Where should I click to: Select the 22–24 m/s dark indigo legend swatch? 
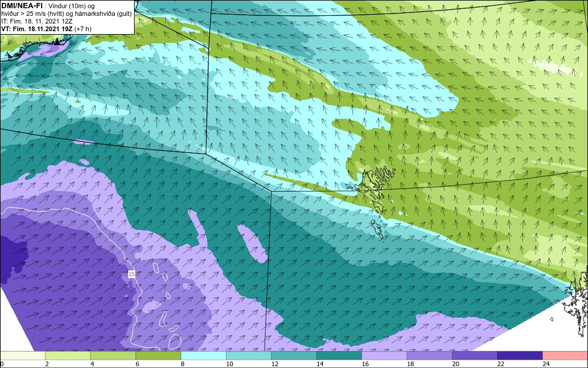click(x=520, y=355)
